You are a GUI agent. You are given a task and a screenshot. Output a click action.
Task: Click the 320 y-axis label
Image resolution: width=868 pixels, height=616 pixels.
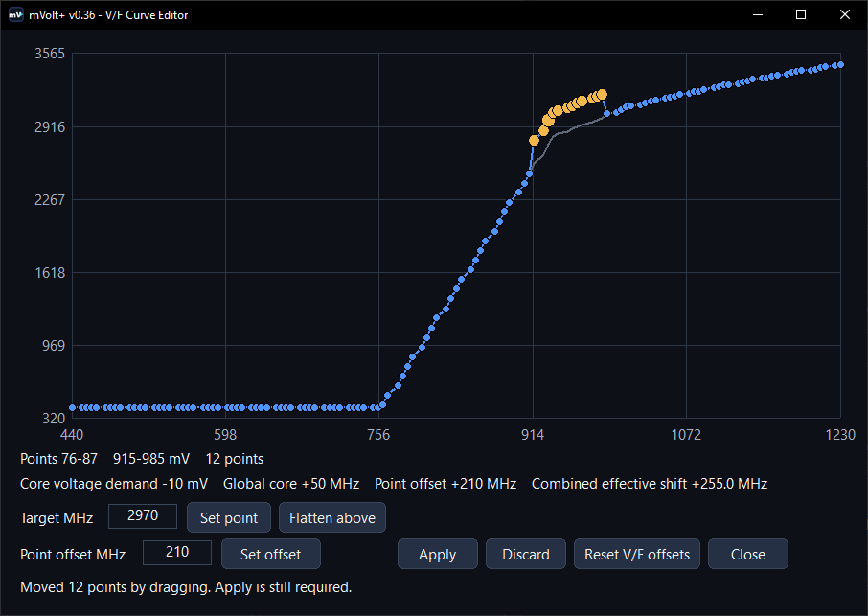[x=54, y=418]
